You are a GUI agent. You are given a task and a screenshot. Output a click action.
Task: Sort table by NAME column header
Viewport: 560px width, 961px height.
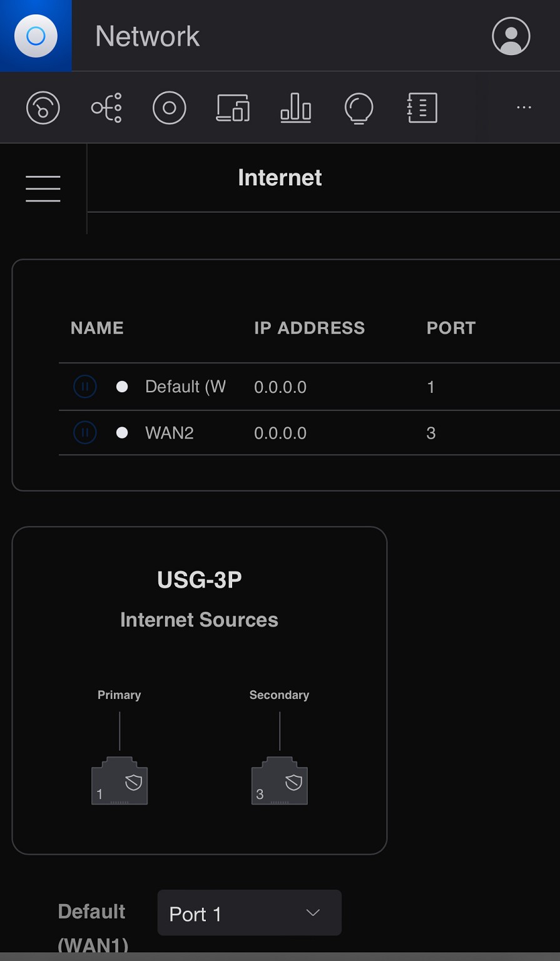click(97, 328)
